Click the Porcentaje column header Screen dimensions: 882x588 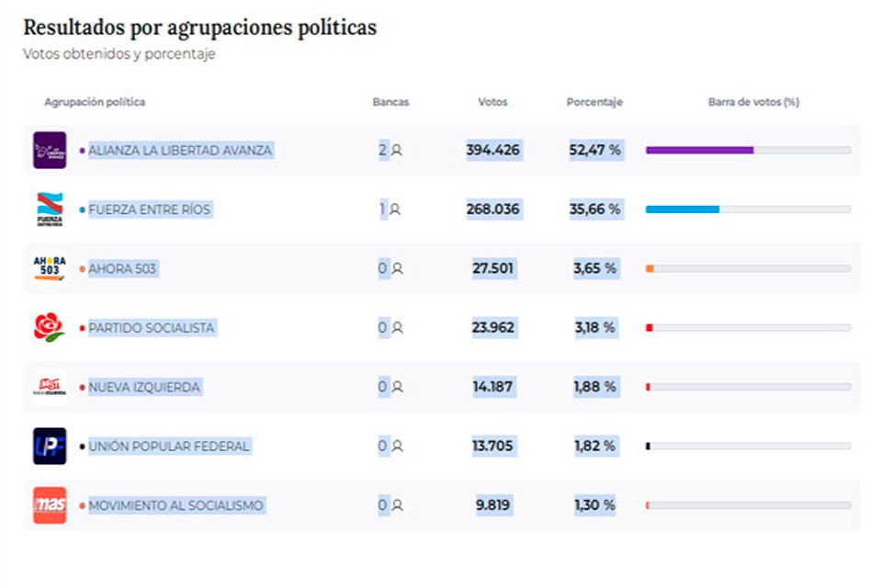click(x=594, y=102)
